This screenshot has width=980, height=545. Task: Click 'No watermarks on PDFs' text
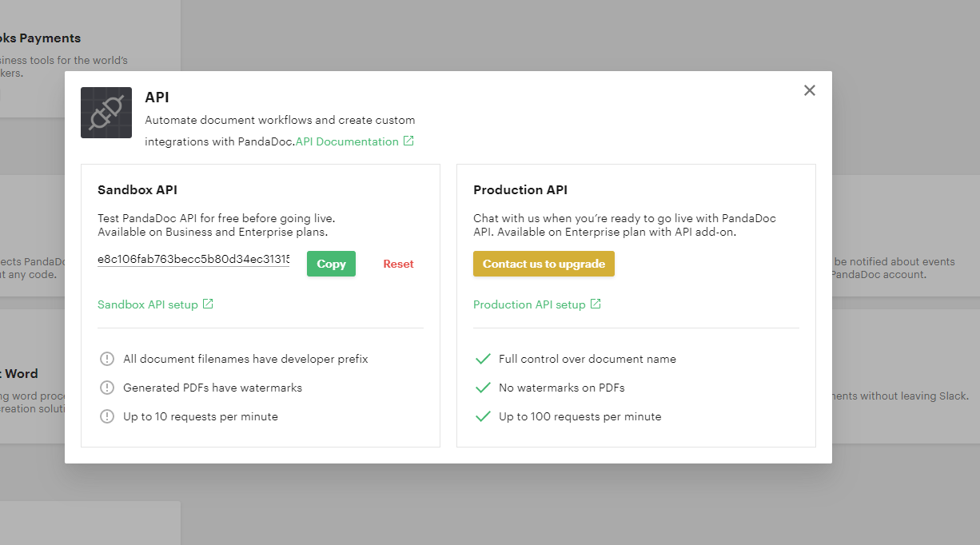coord(562,388)
